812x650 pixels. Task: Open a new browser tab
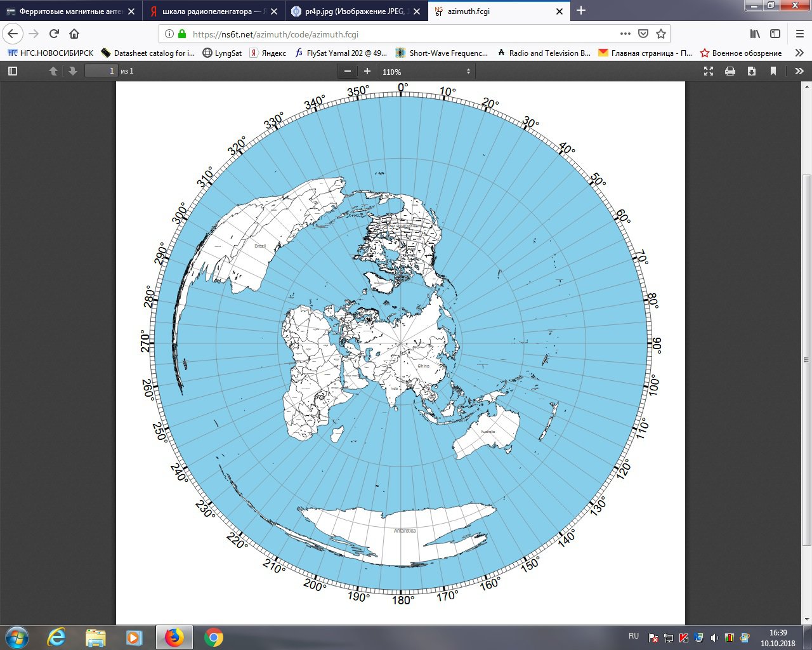581,10
